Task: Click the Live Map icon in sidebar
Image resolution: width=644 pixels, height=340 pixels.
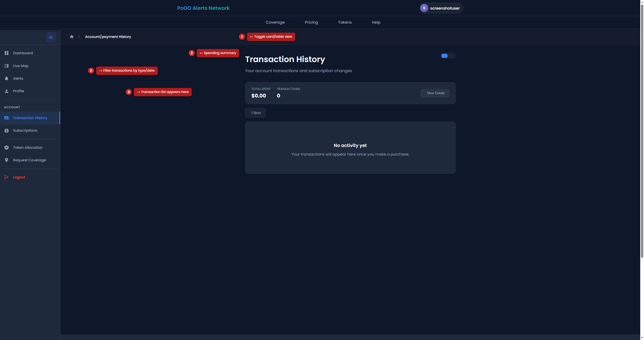Action: point(7,66)
